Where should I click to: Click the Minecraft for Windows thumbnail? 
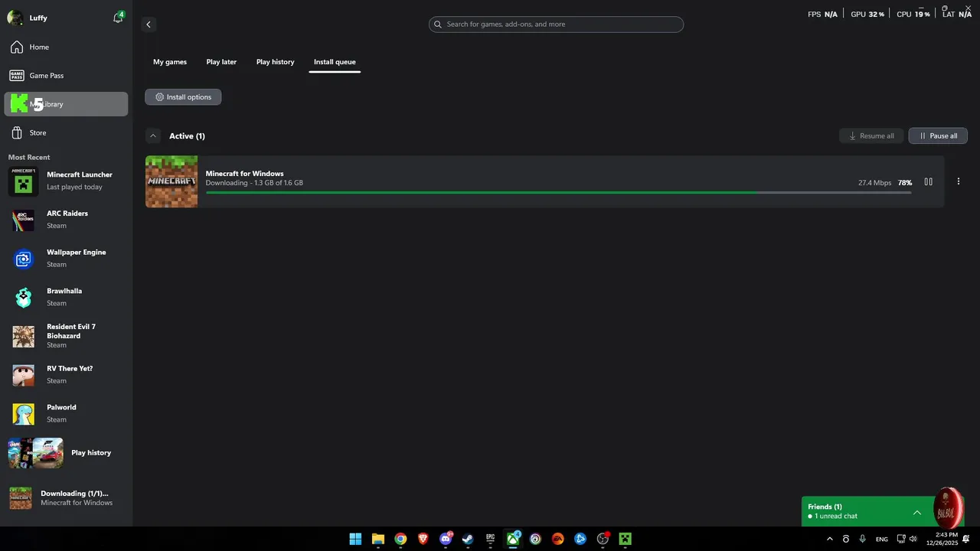(171, 182)
